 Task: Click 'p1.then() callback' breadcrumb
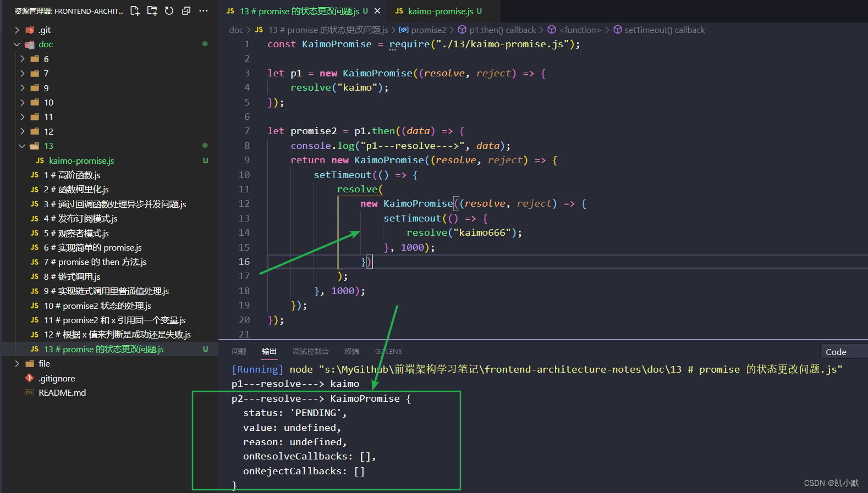click(x=502, y=30)
